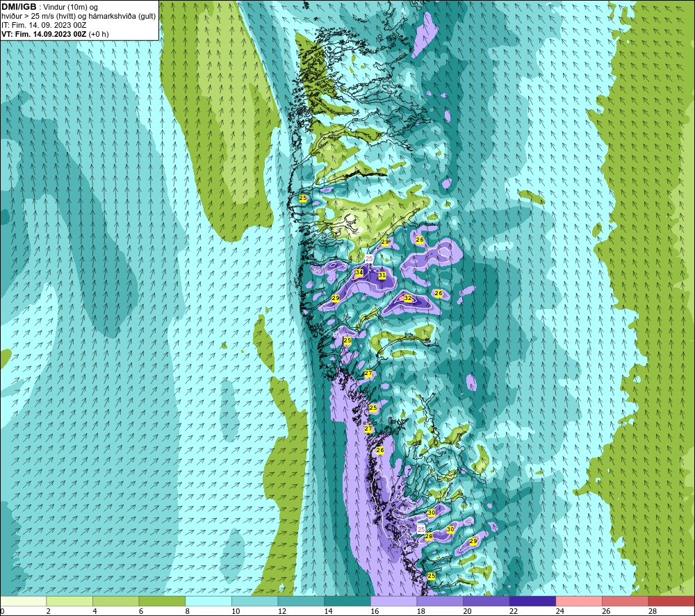The width and height of the screenshot is (695, 616).
Task: Click the legend scale number 20
Action: coord(467,611)
